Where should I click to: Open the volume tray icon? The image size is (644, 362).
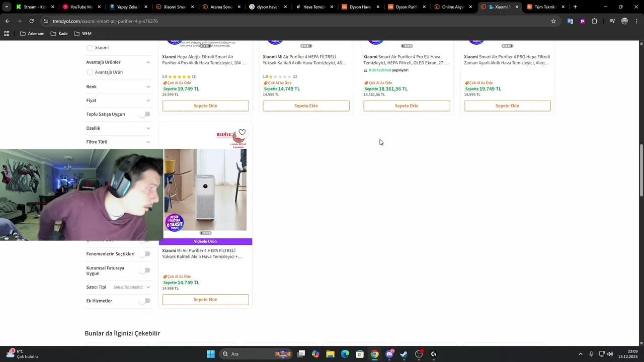[610, 354]
